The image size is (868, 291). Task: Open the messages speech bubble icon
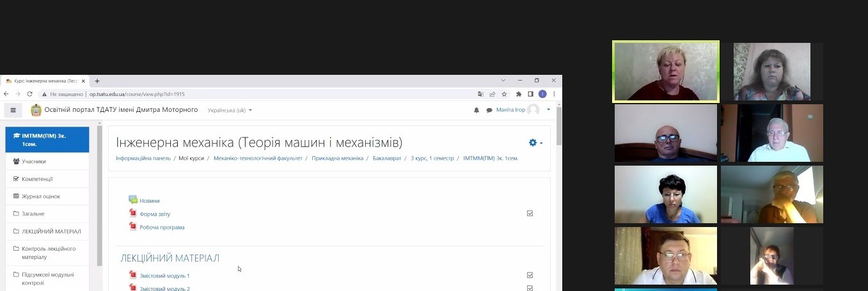pos(489,110)
